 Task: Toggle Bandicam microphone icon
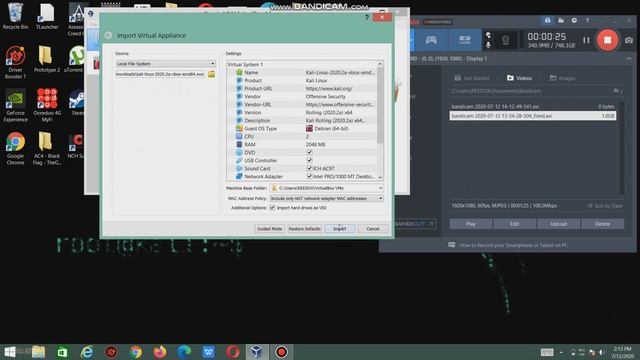[x=488, y=44]
